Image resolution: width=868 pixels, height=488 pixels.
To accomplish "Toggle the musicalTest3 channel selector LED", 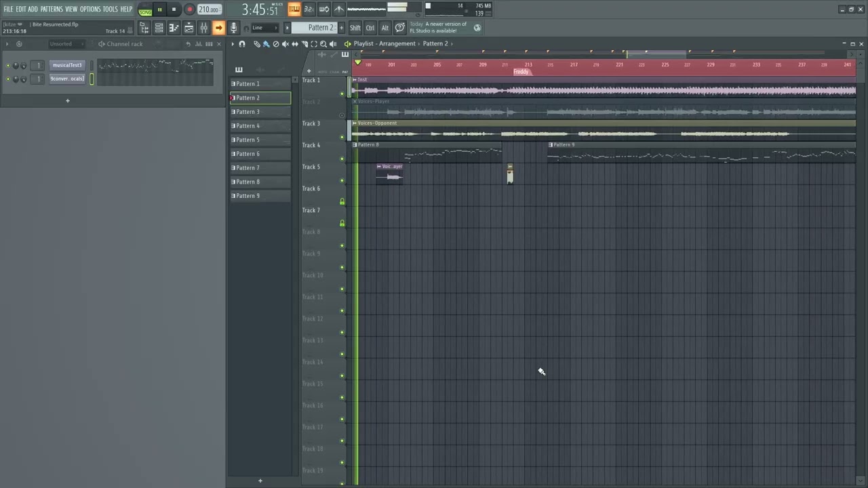I will (92, 65).
